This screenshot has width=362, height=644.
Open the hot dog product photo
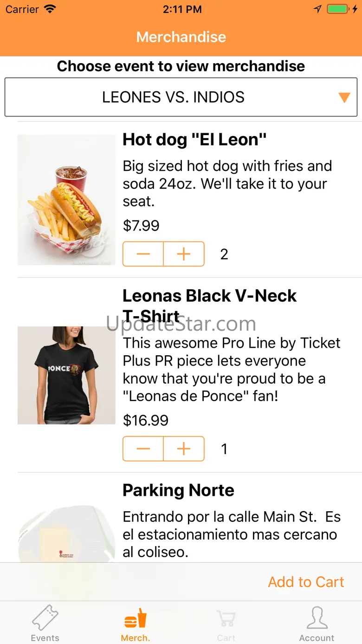[x=66, y=200]
